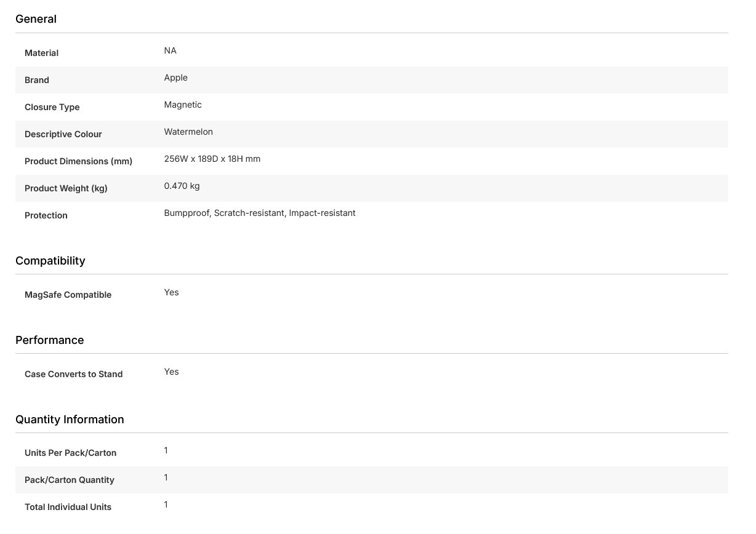Click the General section heading
The height and width of the screenshot is (534, 756).
coord(36,19)
